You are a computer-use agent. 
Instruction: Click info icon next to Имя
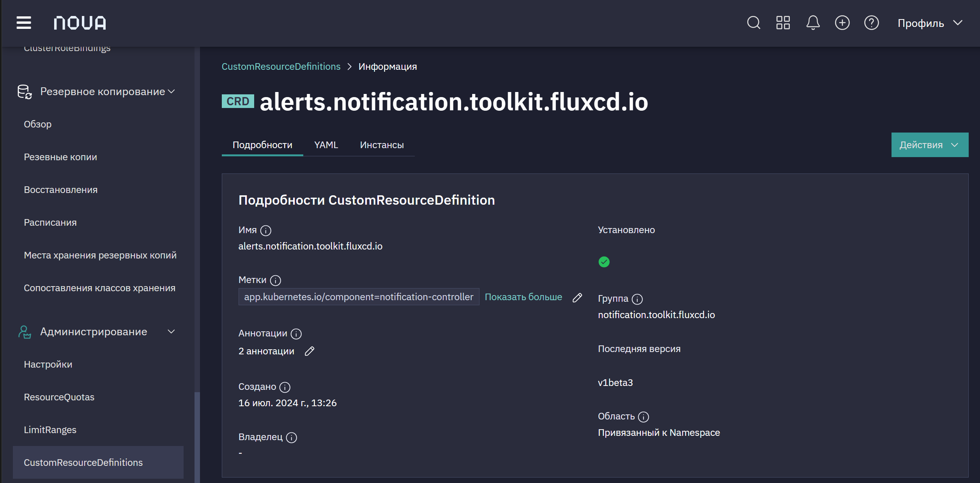click(266, 231)
